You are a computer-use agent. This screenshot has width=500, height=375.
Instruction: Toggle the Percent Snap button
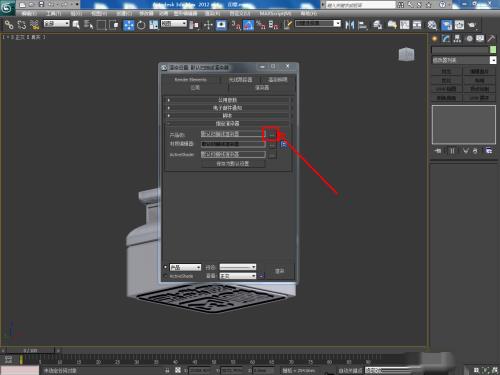point(261,25)
